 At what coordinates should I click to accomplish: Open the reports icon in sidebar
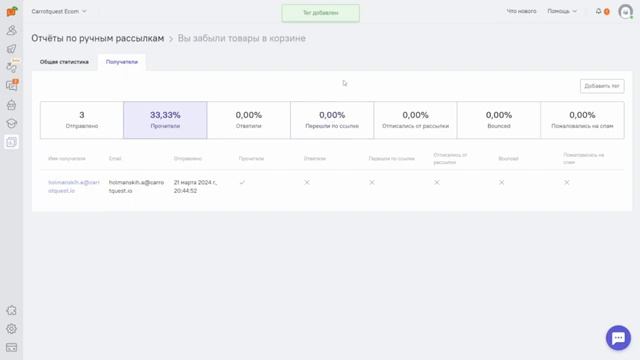pyautogui.click(x=11, y=142)
